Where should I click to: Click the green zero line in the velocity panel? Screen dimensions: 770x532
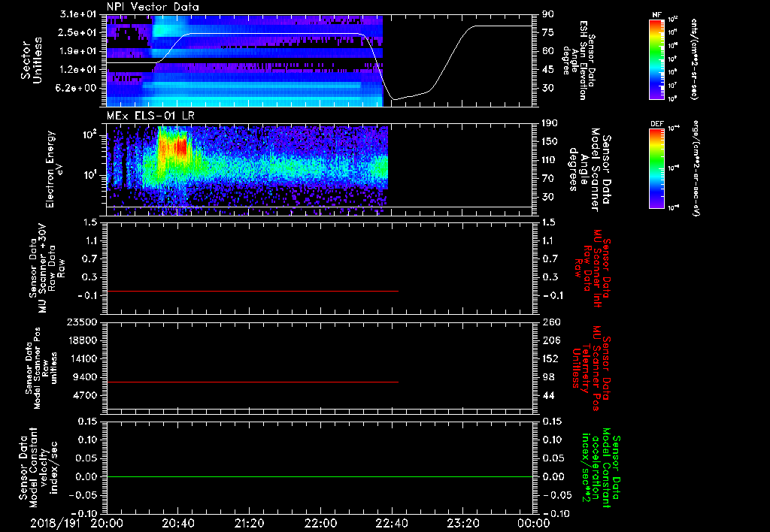[x=319, y=476]
